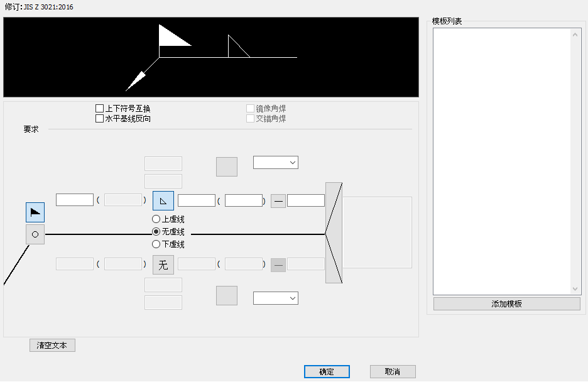Click the lower weld symbol button labeled 无
The height and width of the screenshot is (382, 588).
click(162, 265)
